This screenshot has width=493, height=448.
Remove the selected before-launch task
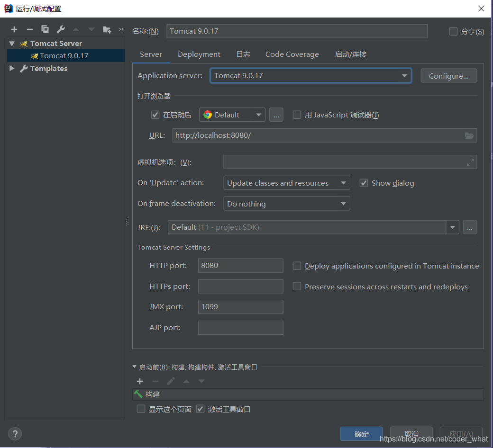155,381
